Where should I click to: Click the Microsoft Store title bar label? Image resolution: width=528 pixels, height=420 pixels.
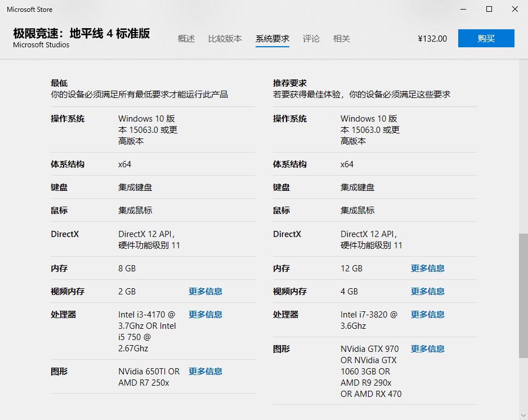(29, 9)
